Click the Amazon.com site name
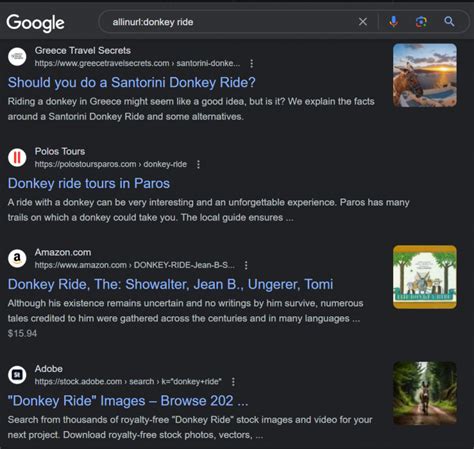 63,252
